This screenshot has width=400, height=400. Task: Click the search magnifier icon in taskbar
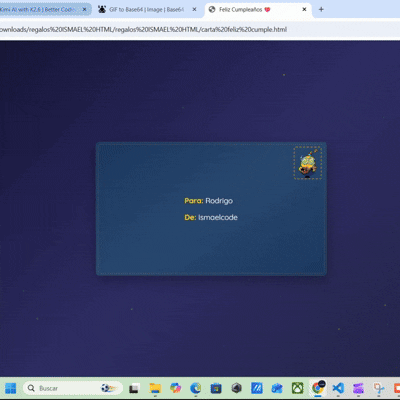coord(31,388)
